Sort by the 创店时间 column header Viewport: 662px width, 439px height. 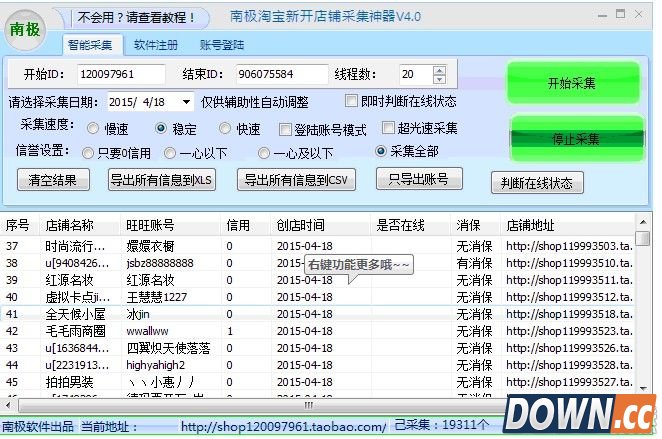[320, 225]
